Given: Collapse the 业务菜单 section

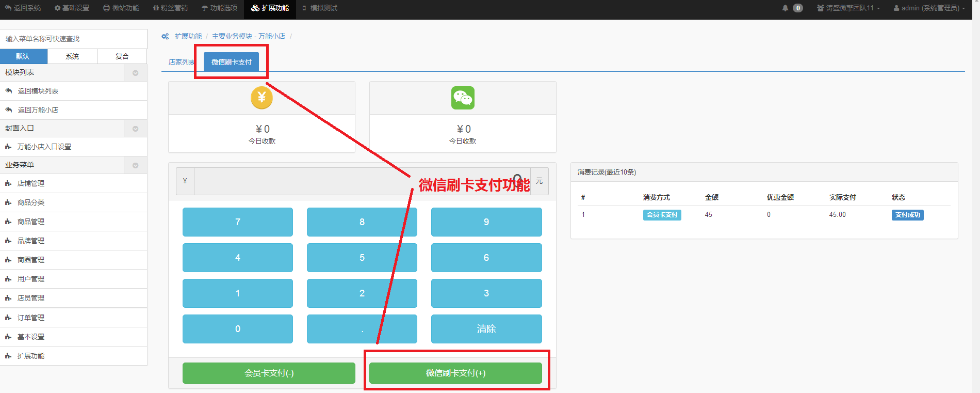Looking at the screenshot, I should 135,165.
